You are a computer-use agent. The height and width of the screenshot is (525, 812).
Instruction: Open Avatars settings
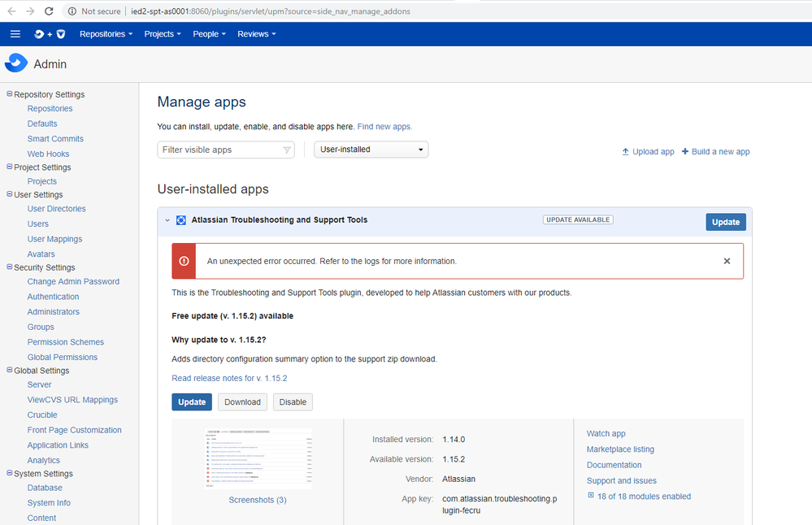tap(41, 254)
